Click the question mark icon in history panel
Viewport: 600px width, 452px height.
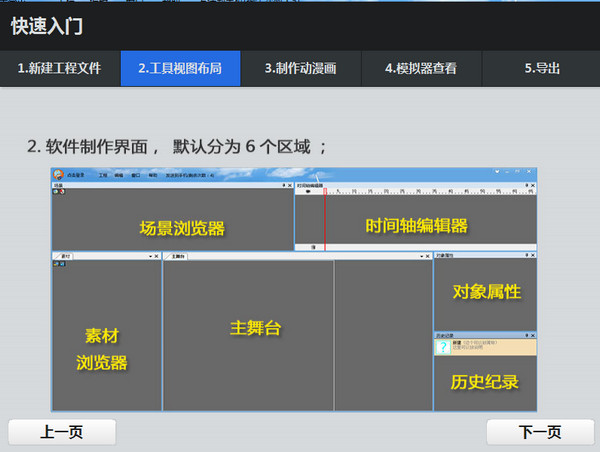tap(442, 348)
